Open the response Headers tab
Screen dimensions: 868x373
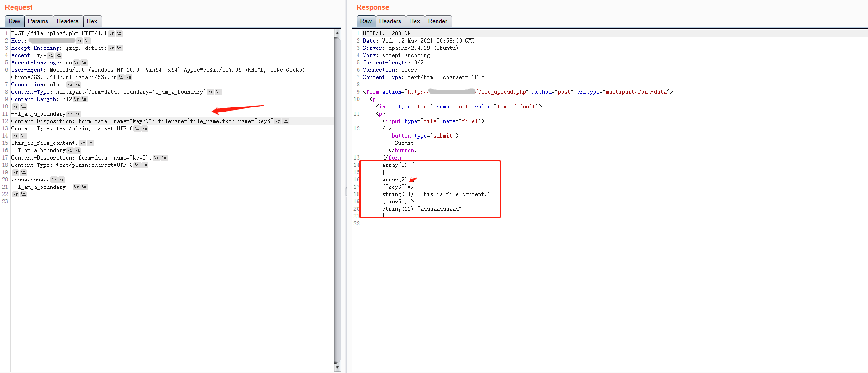[390, 21]
